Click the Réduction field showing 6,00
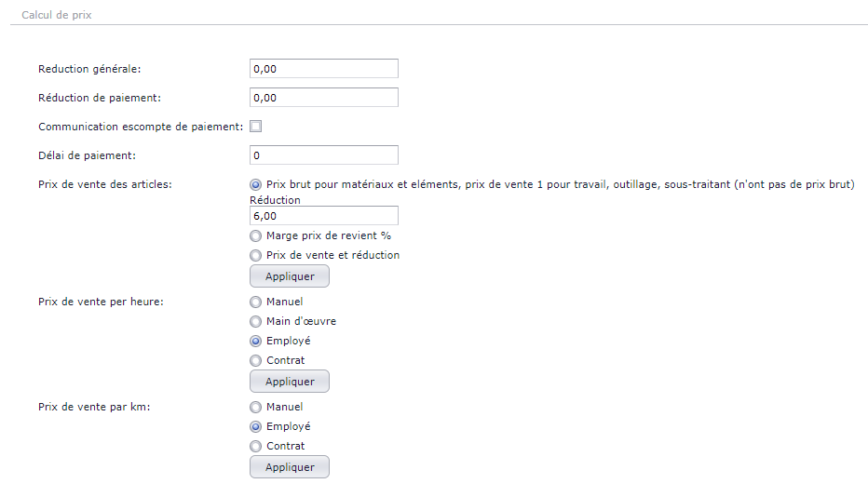Viewport: 868px width, 497px height. click(x=324, y=216)
